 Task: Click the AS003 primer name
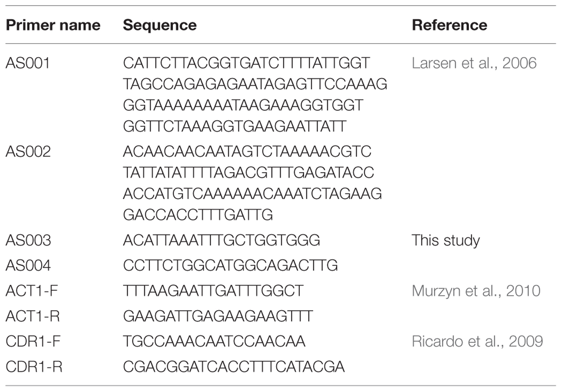pos(28,240)
